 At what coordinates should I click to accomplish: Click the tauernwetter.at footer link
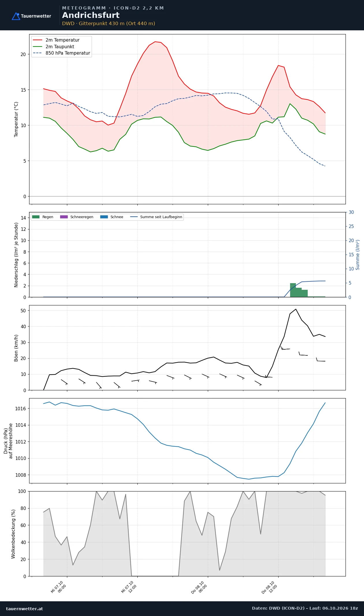(x=25, y=608)
